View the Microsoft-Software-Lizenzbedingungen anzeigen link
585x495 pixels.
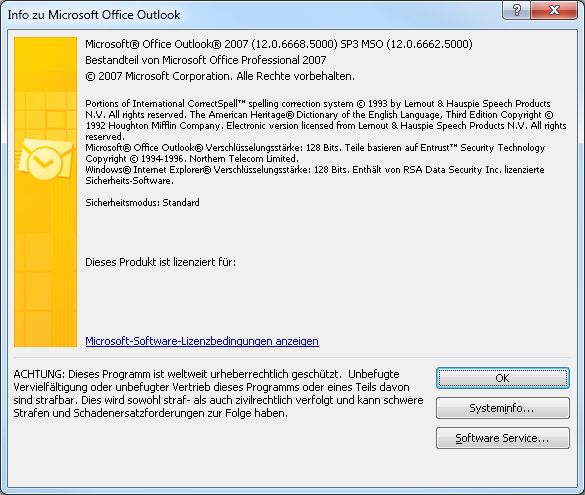coord(202,341)
